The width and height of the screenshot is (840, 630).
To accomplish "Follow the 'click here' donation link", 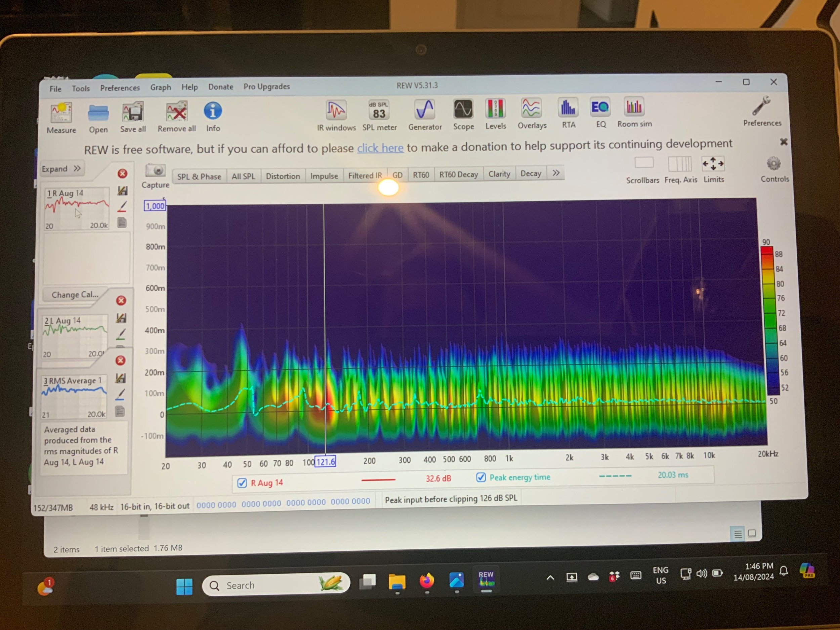I will [x=380, y=148].
